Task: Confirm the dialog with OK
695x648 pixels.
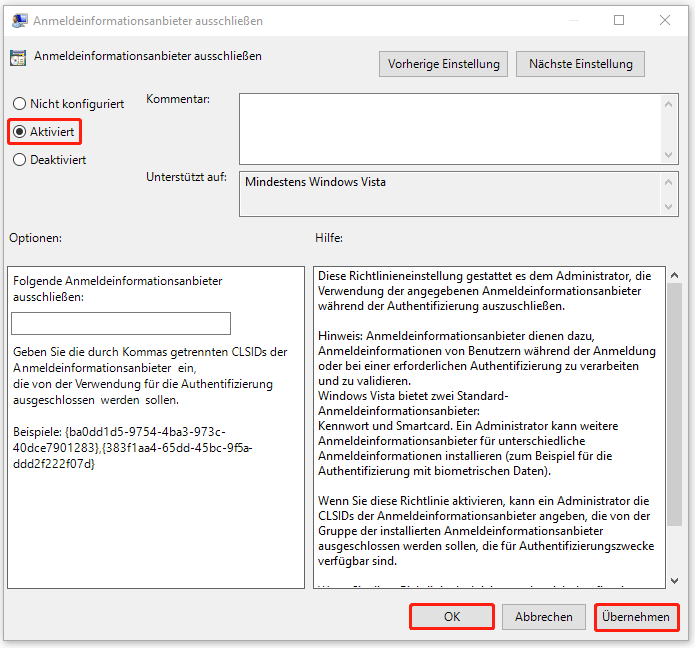Action: click(452, 617)
